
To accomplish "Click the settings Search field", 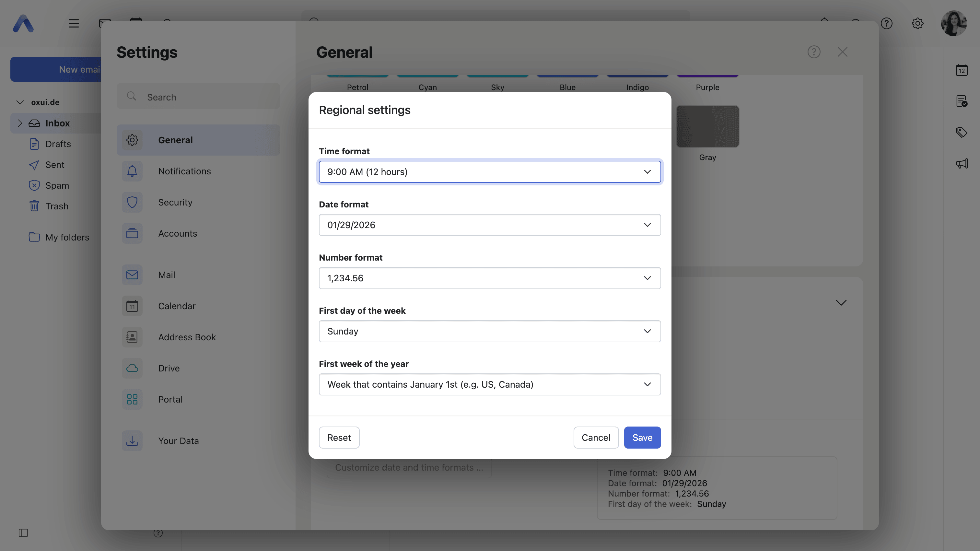I will point(198,97).
